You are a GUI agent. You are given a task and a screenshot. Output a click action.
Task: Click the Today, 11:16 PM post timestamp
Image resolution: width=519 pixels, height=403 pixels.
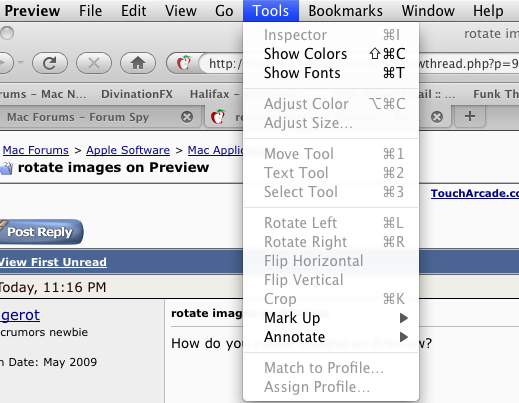[53, 287]
